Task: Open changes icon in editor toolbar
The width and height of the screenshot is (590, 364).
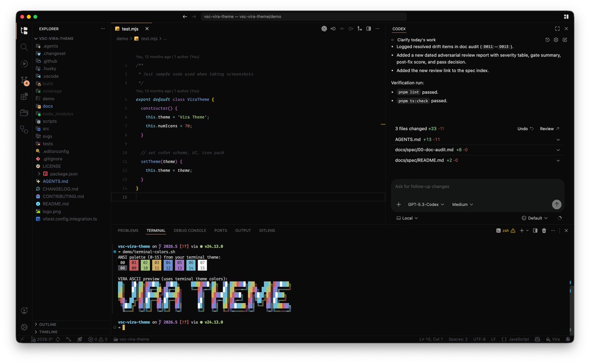Action: (x=333, y=28)
